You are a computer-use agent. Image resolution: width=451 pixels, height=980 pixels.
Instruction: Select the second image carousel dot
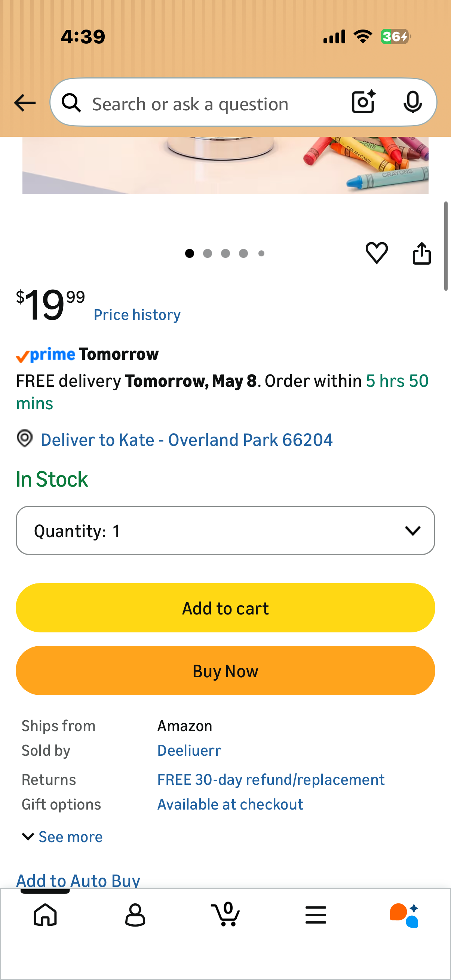coord(208,253)
